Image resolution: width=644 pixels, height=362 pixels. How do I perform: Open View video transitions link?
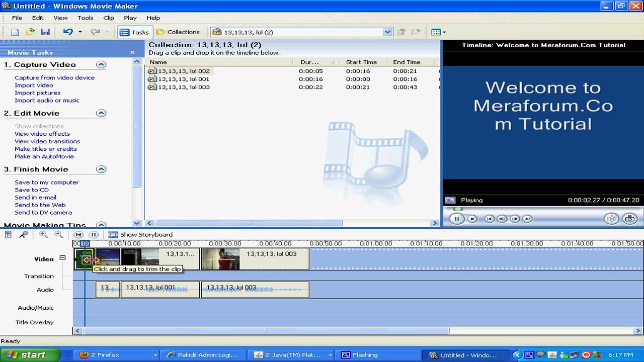coord(47,141)
